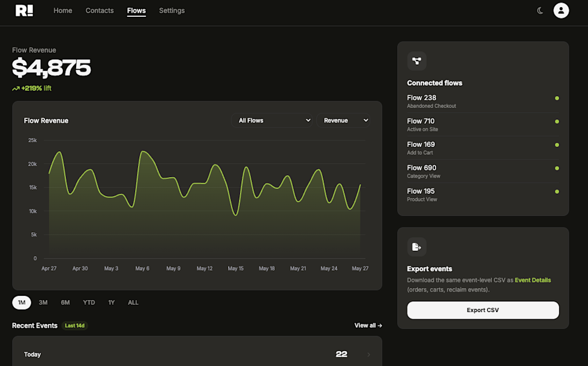
Task: Click the Recent Events heading
Action: 35,325
